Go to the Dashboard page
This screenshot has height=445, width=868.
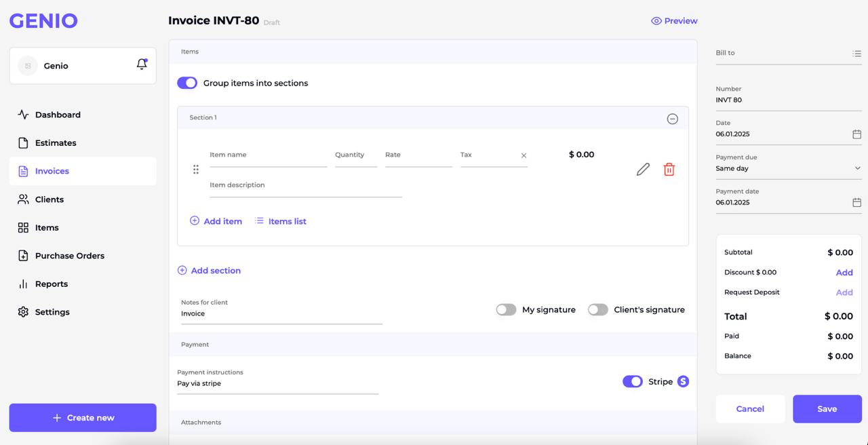tap(58, 115)
